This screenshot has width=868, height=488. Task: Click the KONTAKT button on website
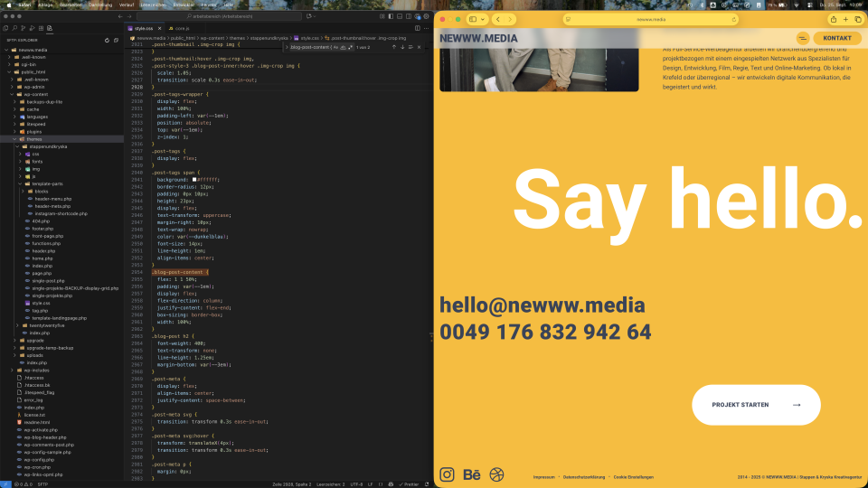pos(837,38)
